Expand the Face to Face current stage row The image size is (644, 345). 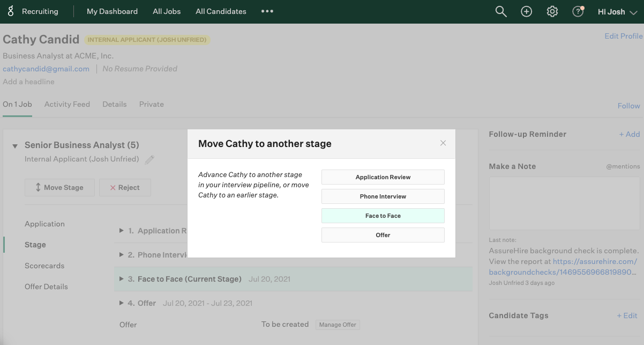click(122, 279)
